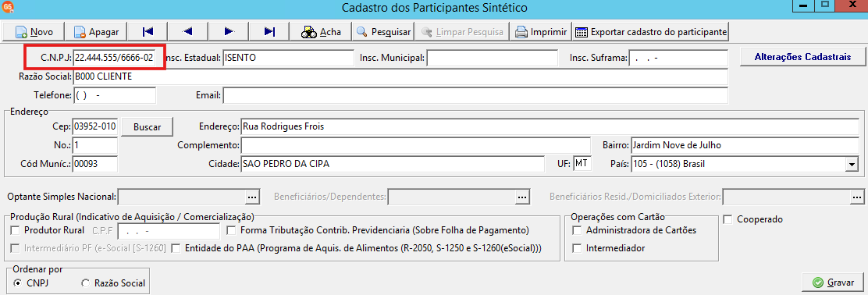Click the Buscar CEP button
868x295 pixels.
click(148, 126)
